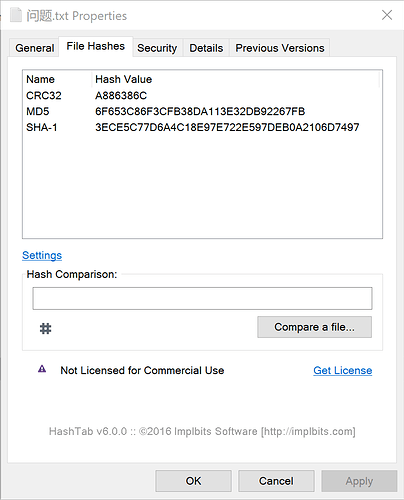The image size is (404, 500).
Task: Click the purple warning triangle icon
Action: (42, 369)
